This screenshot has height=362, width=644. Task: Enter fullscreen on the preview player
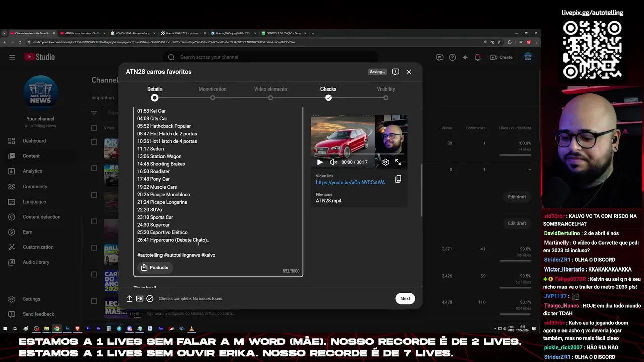(x=398, y=162)
